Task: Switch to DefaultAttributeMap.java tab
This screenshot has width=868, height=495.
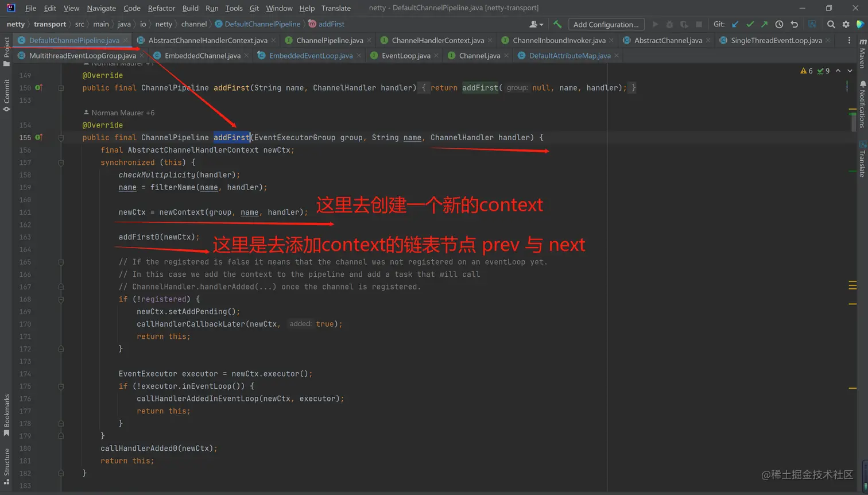Action: (569, 56)
